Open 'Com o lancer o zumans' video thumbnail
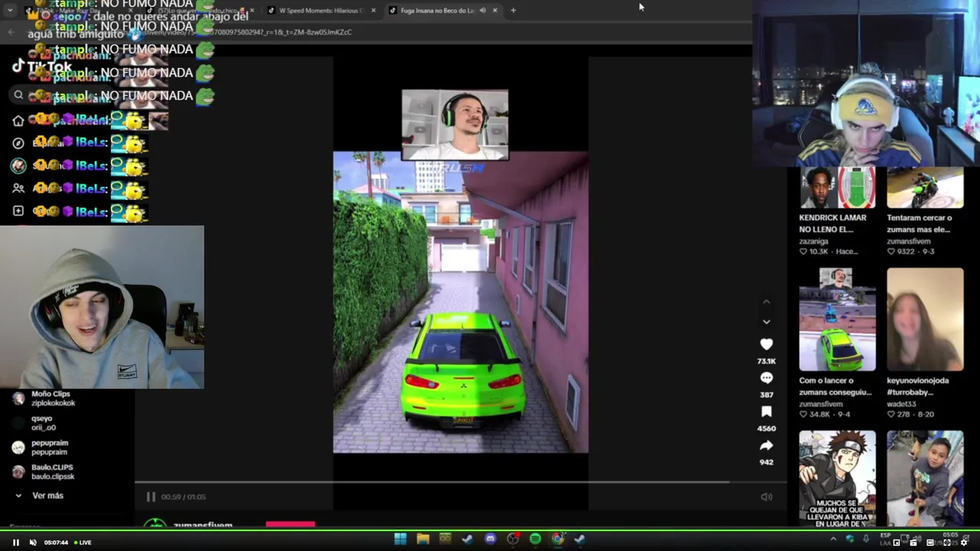The height and width of the screenshot is (551, 980). pyautogui.click(x=837, y=319)
